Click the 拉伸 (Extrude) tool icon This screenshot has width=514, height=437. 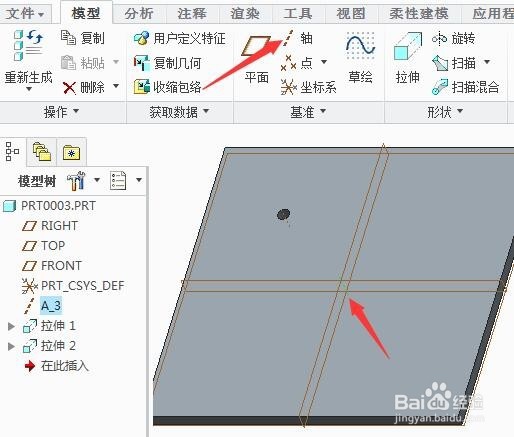407,47
